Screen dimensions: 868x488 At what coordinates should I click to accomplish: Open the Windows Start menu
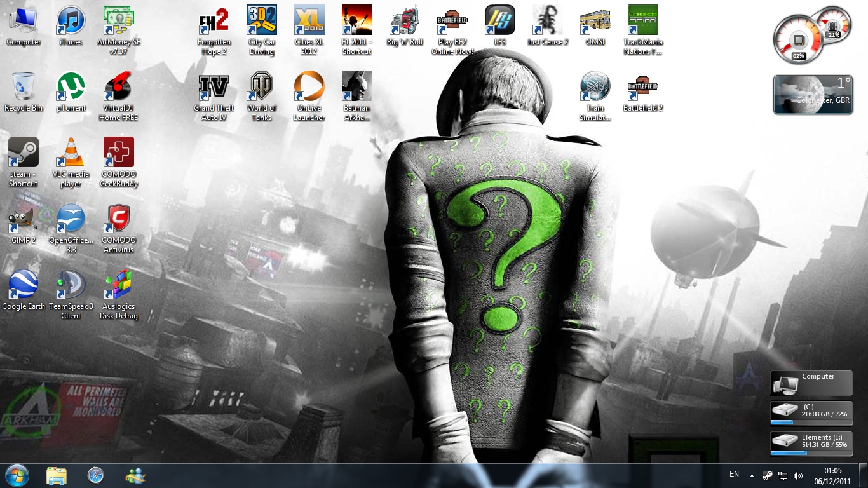17,475
